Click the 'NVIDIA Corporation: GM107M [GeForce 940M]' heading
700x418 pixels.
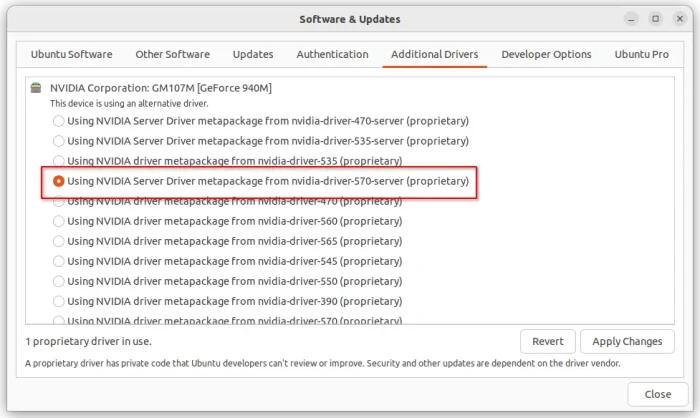[161, 88]
